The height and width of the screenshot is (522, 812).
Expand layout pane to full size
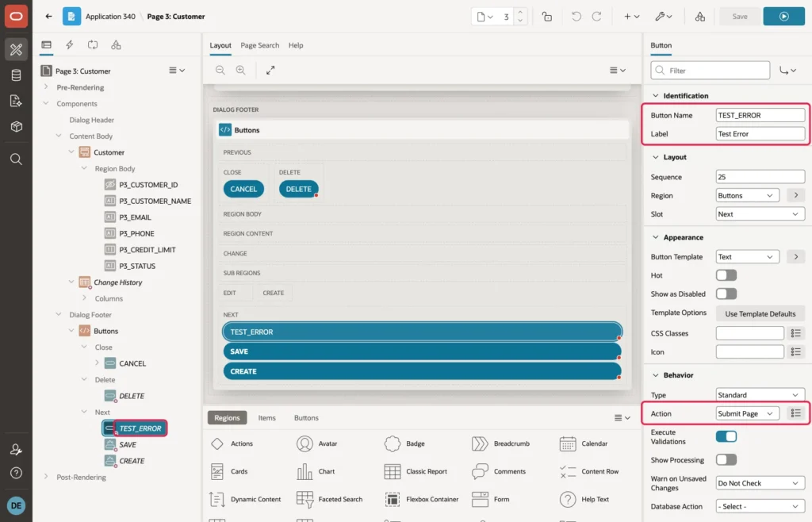pyautogui.click(x=270, y=70)
